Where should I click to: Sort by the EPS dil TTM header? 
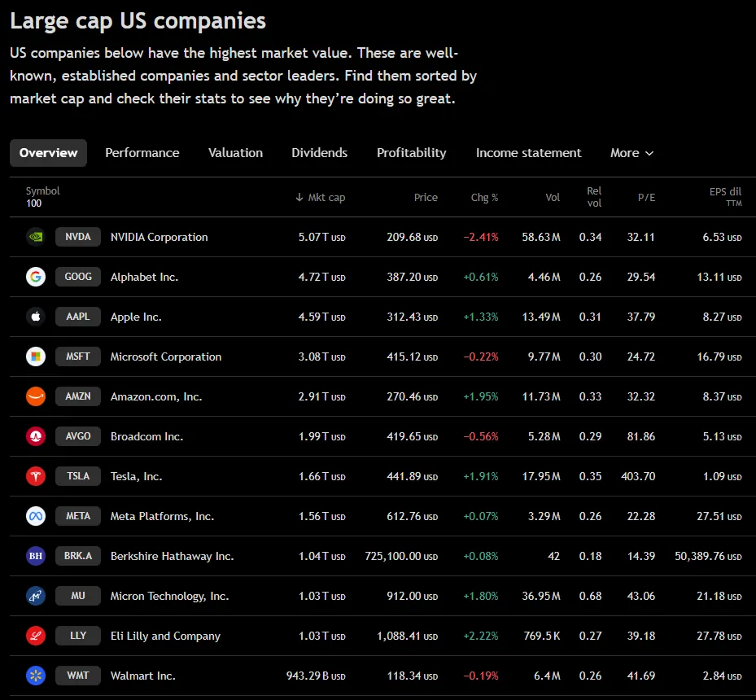click(x=725, y=197)
